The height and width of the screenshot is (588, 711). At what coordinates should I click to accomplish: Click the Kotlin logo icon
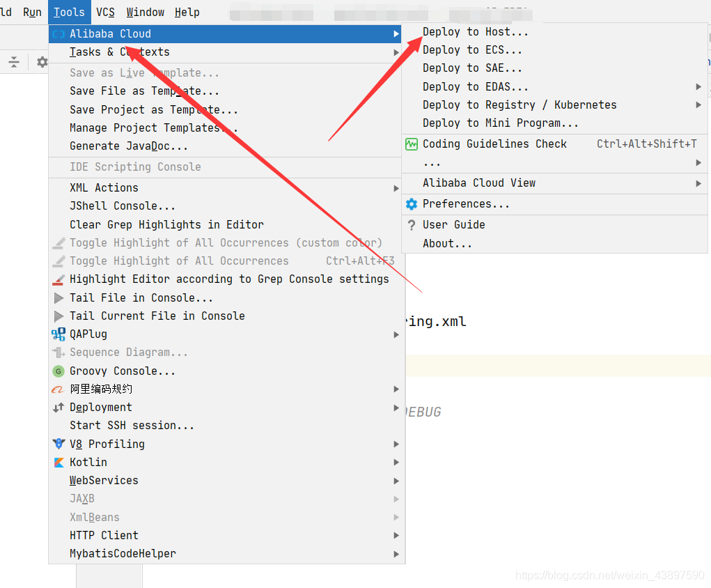58,463
